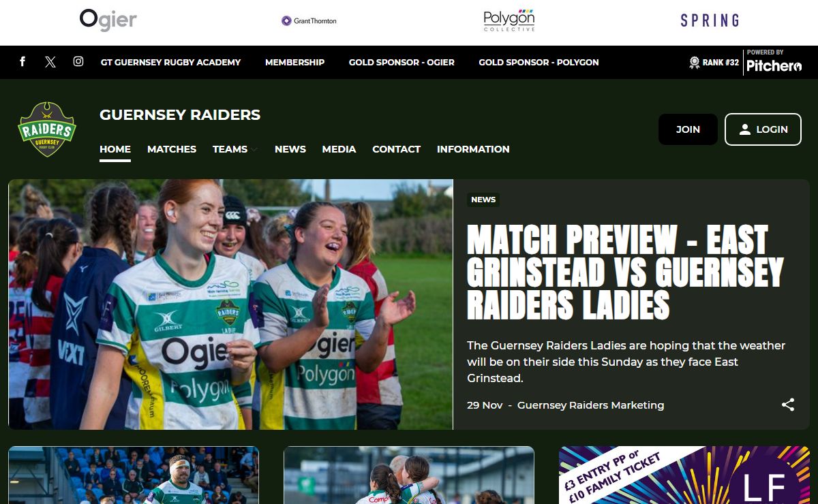The width and height of the screenshot is (818, 504).
Task: Click the Ogier sponsor logo in the banner
Action: pyautogui.click(x=108, y=20)
